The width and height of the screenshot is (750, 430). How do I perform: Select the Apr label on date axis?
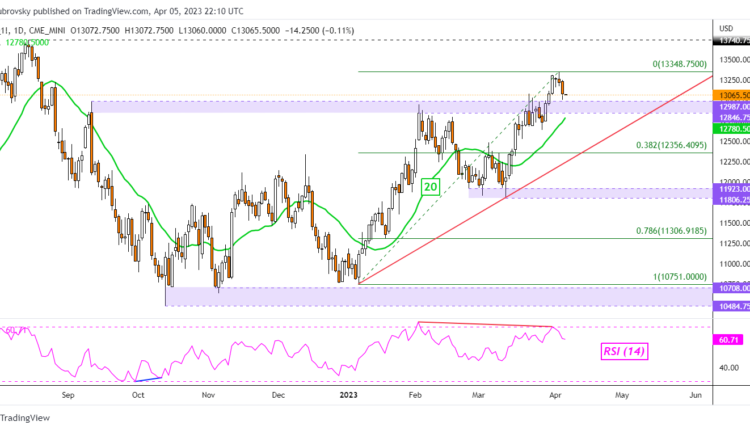(x=552, y=395)
